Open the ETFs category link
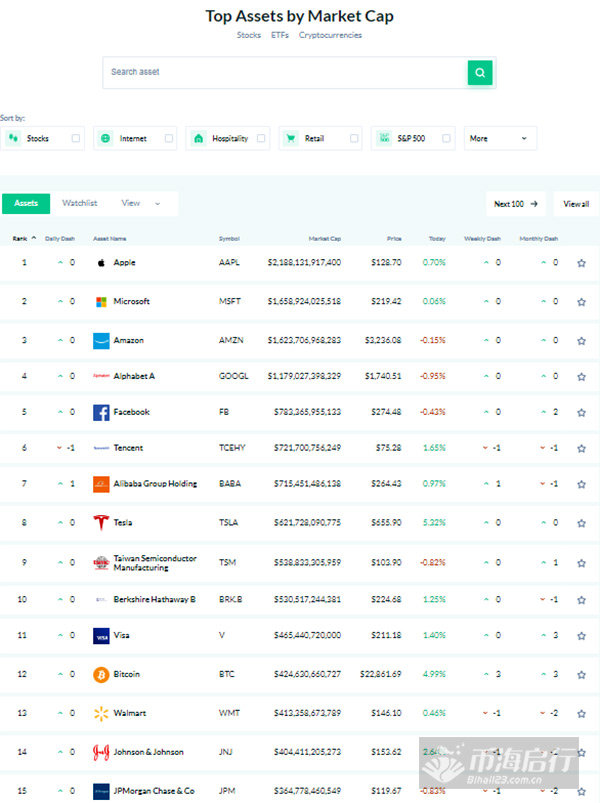This screenshot has width=600, height=803. 280,35
